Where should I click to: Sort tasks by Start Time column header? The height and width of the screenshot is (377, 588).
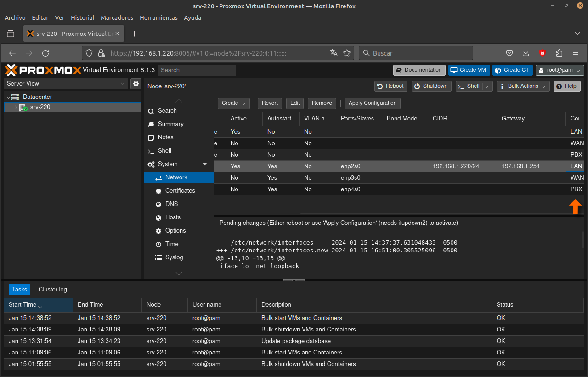tap(38, 305)
